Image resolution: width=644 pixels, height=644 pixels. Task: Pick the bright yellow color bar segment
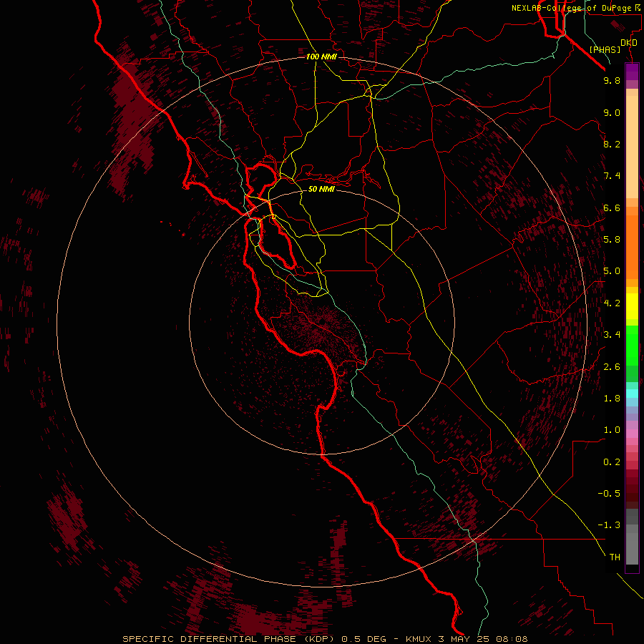632,306
